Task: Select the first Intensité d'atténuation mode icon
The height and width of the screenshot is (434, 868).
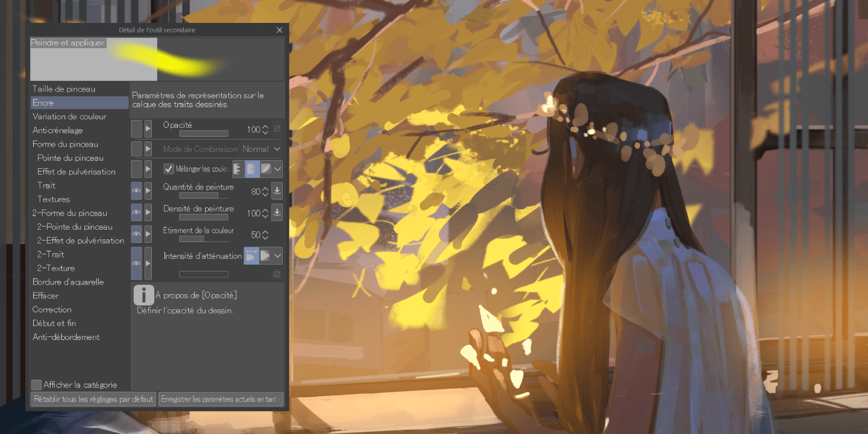Action: (x=251, y=256)
